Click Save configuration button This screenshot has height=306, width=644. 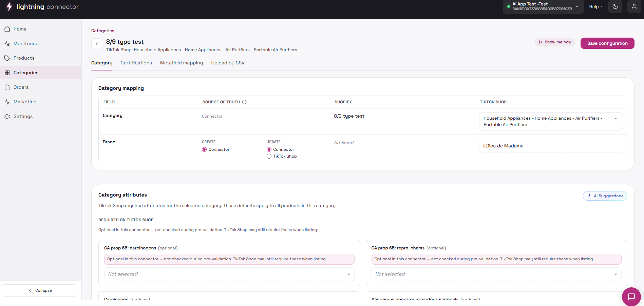click(607, 43)
